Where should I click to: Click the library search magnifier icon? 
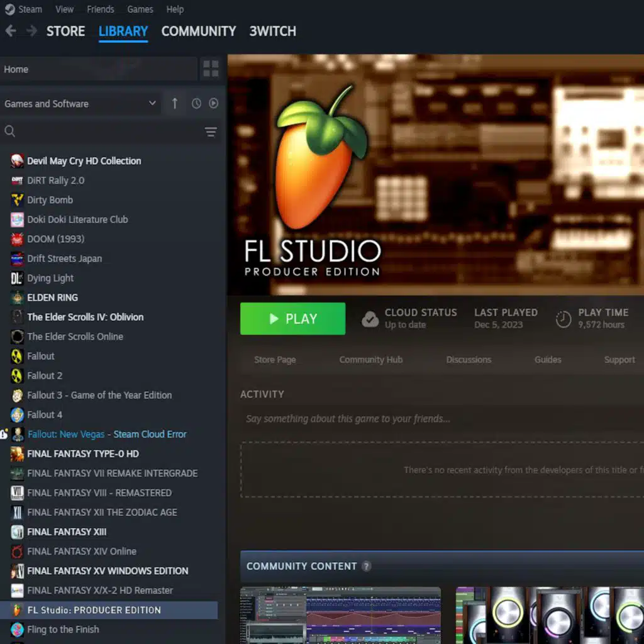point(10,131)
